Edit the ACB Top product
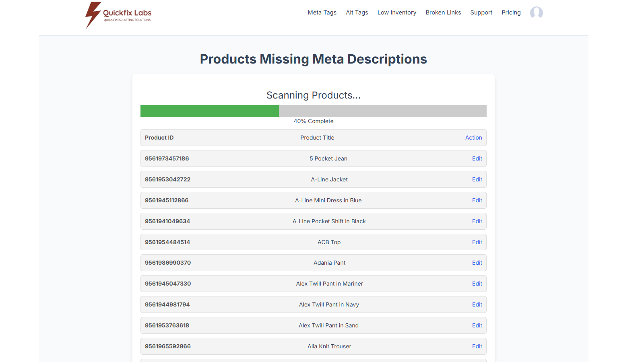 (x=477, y=242)
